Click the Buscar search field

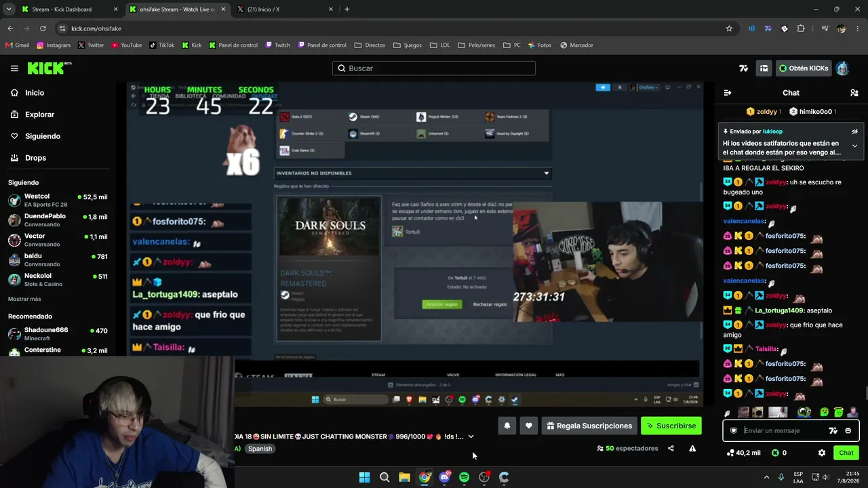[434, 68]
